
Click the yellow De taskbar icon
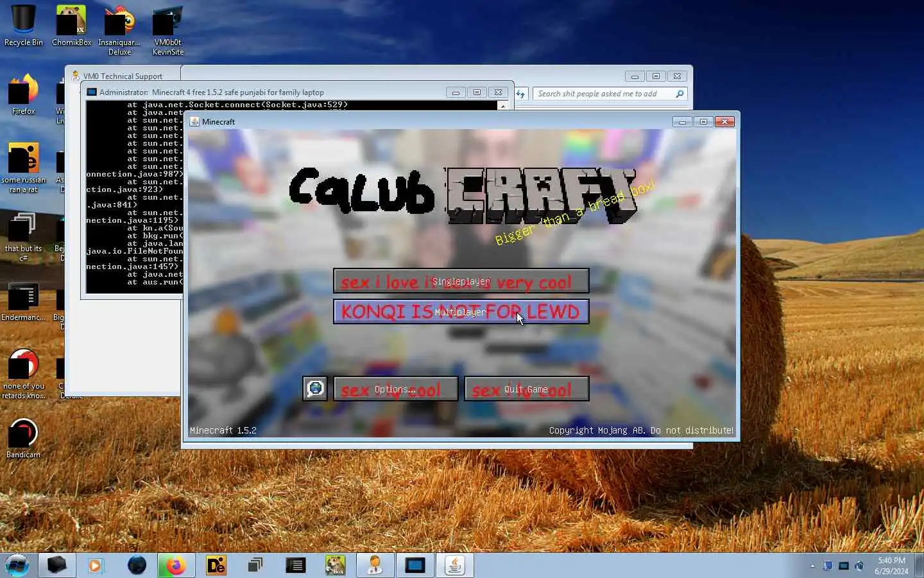216,565
